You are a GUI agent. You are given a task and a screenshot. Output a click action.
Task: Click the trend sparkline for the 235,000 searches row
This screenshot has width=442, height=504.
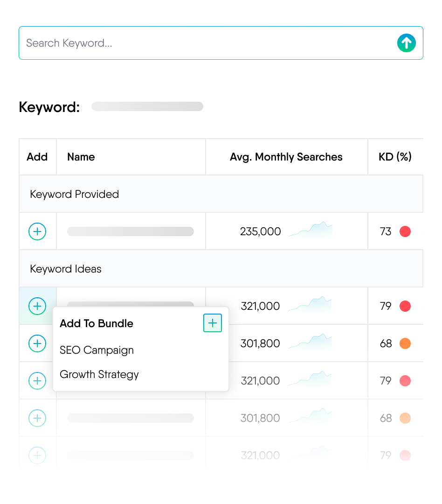[x=311, y=229]
